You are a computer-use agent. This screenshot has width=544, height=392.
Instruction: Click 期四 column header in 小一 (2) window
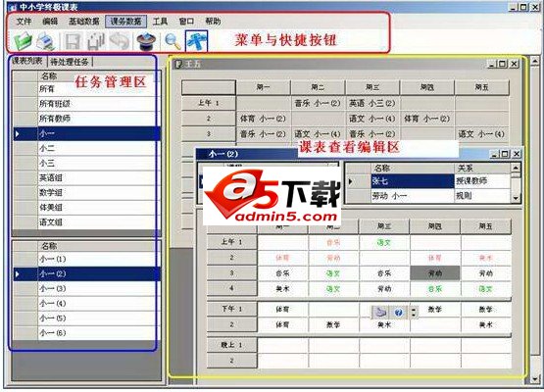tap(435, 226)
